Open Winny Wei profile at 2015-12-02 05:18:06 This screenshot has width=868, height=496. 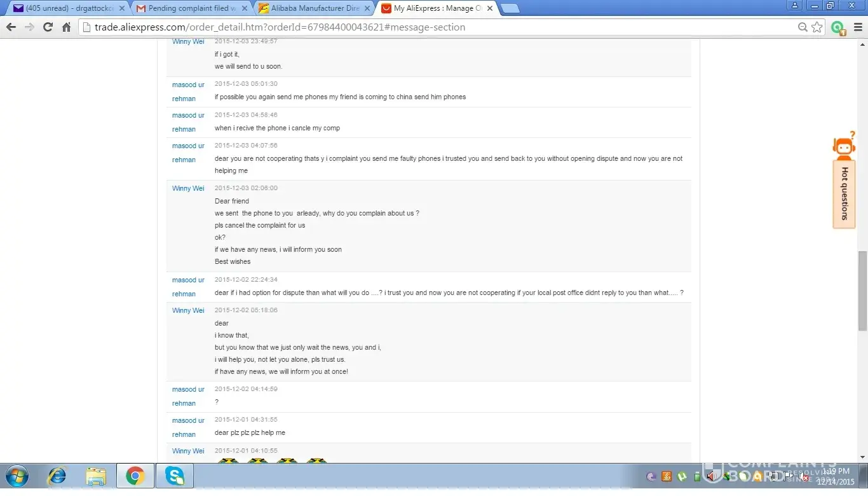(188, 310)
